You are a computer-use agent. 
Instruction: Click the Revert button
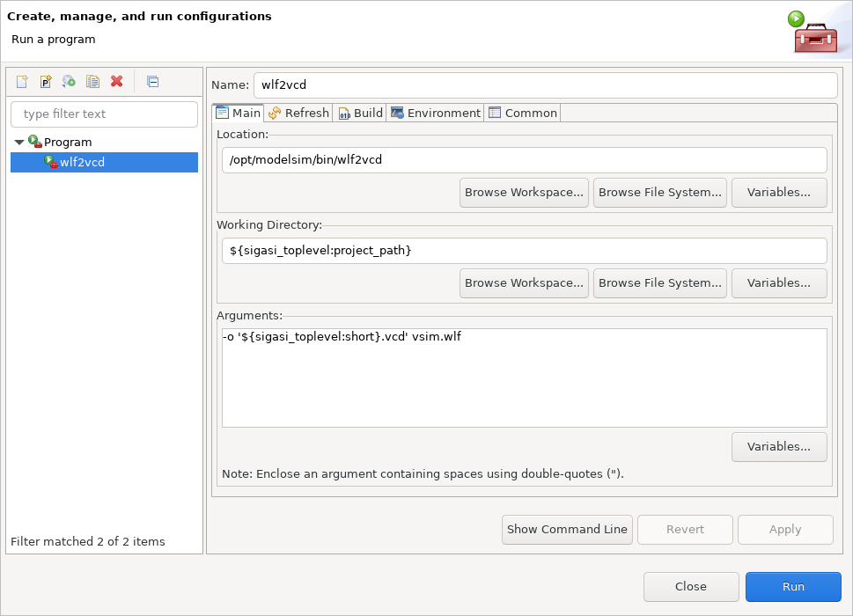(x=685, y=530)
